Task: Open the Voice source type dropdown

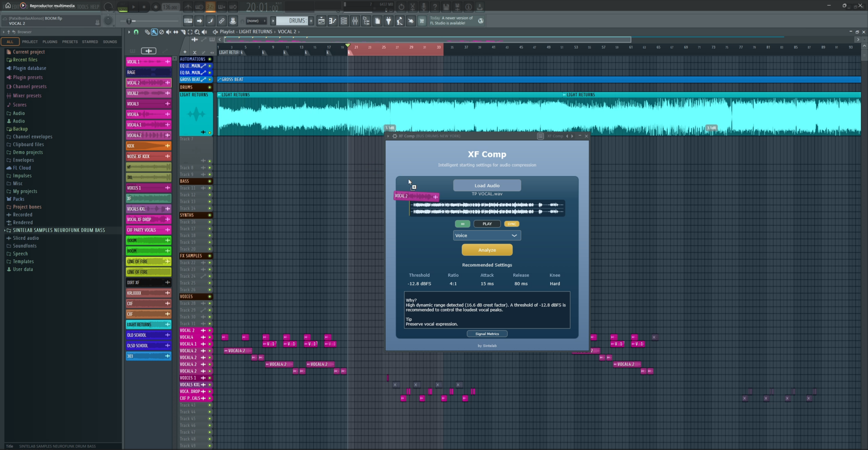Action: pos(487,236)
